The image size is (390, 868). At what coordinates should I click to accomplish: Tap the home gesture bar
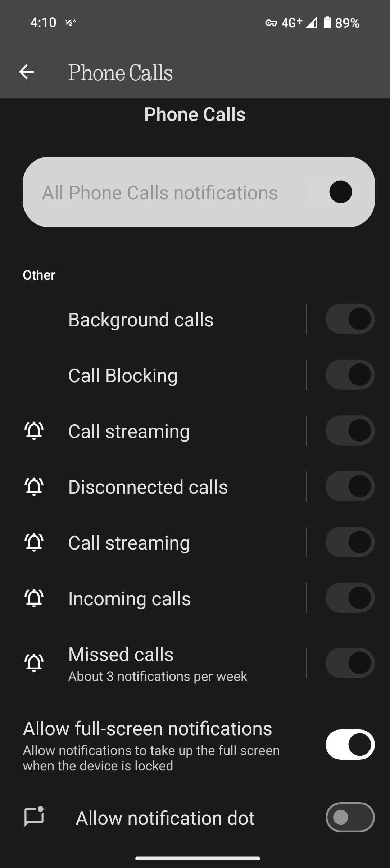(x=198, y=858)
